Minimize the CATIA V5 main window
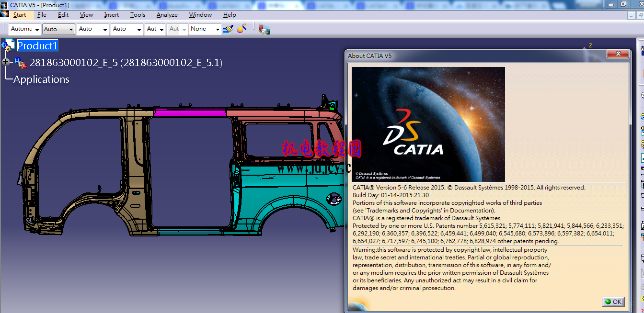644x313 pixels. tap(611, 4)
